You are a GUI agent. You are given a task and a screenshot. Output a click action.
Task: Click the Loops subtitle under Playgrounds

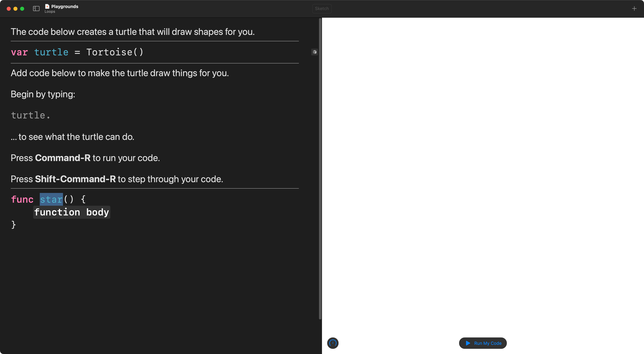[x=50, y=12]
